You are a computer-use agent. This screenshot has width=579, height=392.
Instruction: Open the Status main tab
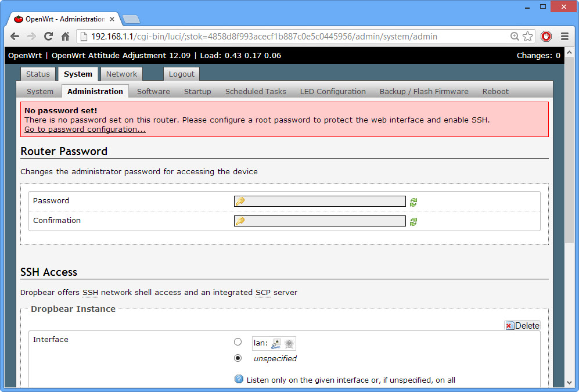pos(38,74)
